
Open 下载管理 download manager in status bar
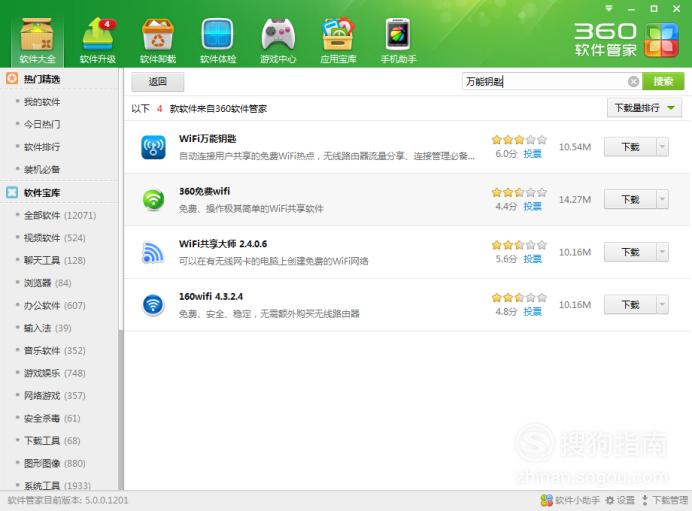(x=665, y=500)
